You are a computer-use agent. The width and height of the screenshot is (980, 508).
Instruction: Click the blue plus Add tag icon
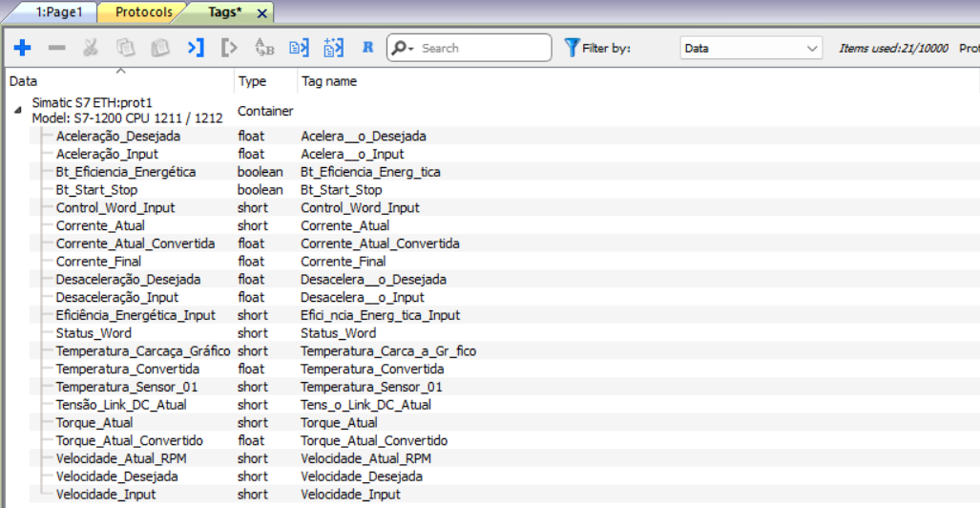pyautogui.click(x=23, y=48)
